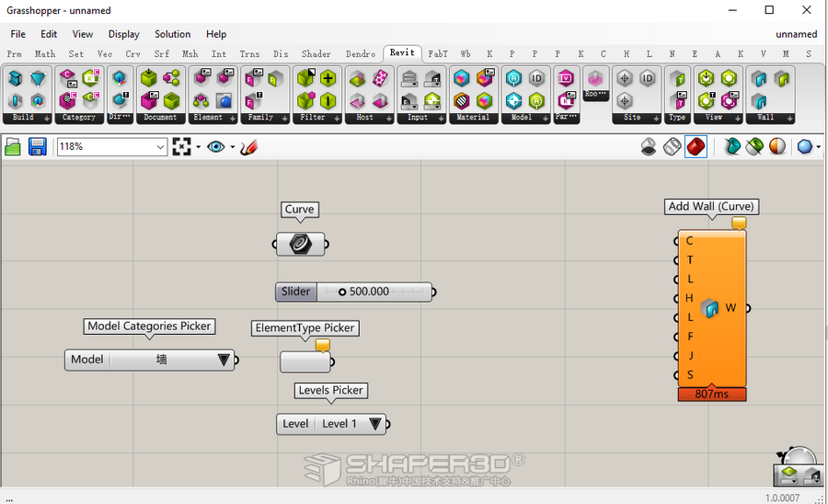The height and width of the screenshot is (504, 828).
Task: Click the green download-box icon in the Document panel
Action: coord(149,78)
